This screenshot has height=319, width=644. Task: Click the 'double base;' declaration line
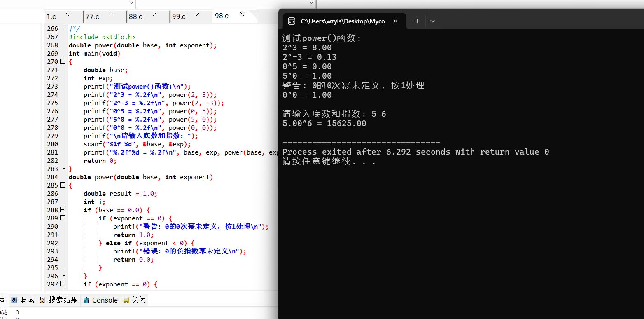point(106,70)
